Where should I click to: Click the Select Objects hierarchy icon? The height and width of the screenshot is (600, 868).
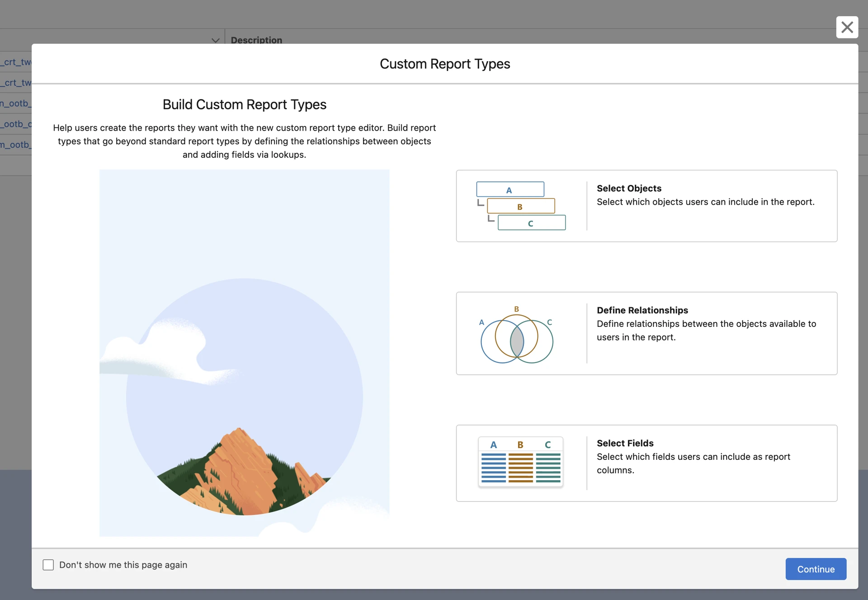point(521,206)
